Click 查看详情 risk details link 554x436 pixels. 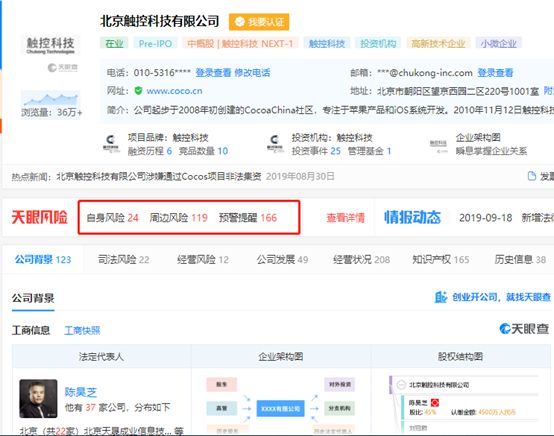[345, 218]
